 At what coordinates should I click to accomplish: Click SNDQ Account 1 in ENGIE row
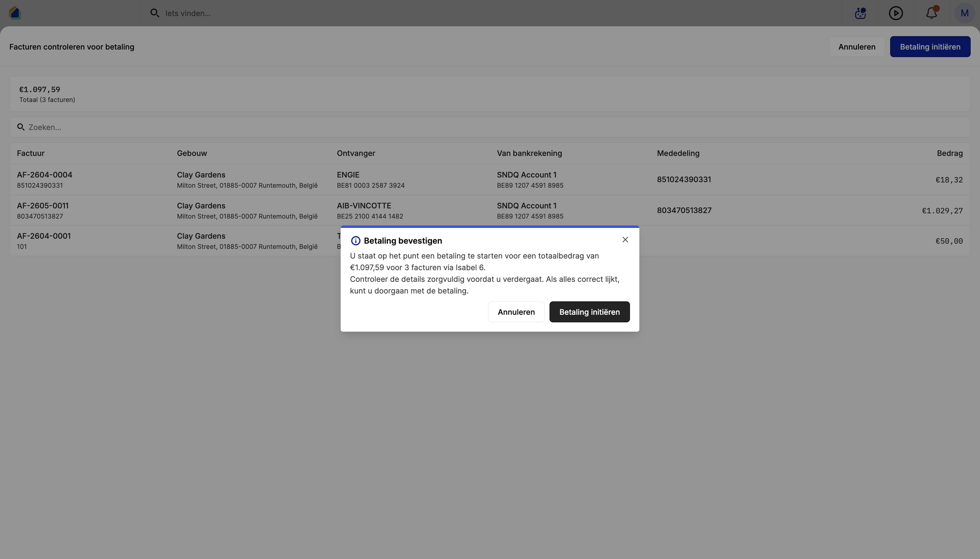coord(526,175)
